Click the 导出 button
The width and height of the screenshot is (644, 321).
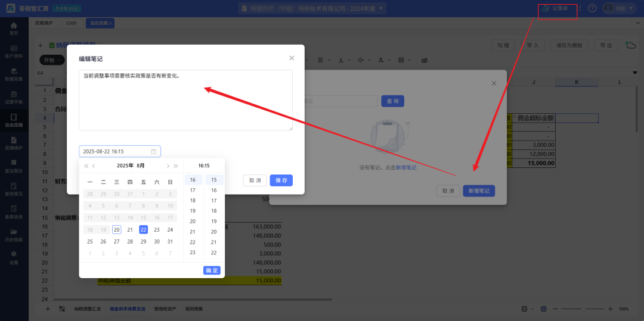[x=606, y=45]
